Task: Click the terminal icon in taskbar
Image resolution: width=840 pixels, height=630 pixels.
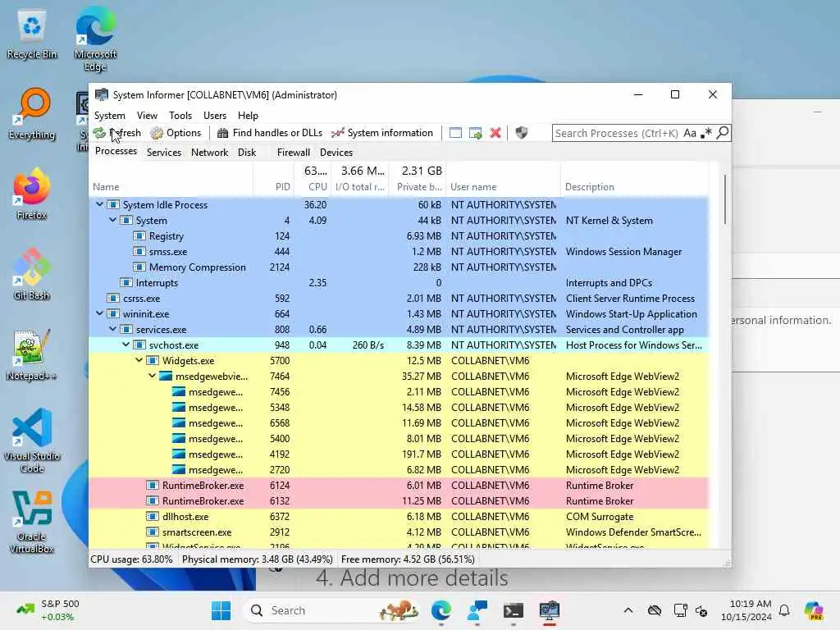Action: [x=514, y=610]
